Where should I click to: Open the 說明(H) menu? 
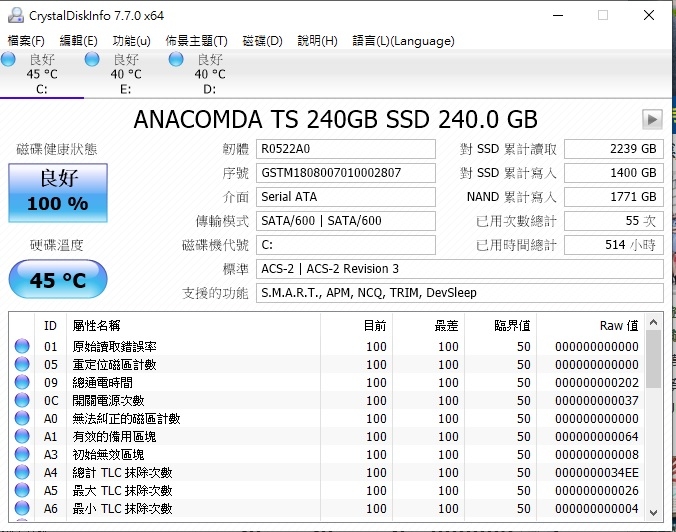[317, 41]
